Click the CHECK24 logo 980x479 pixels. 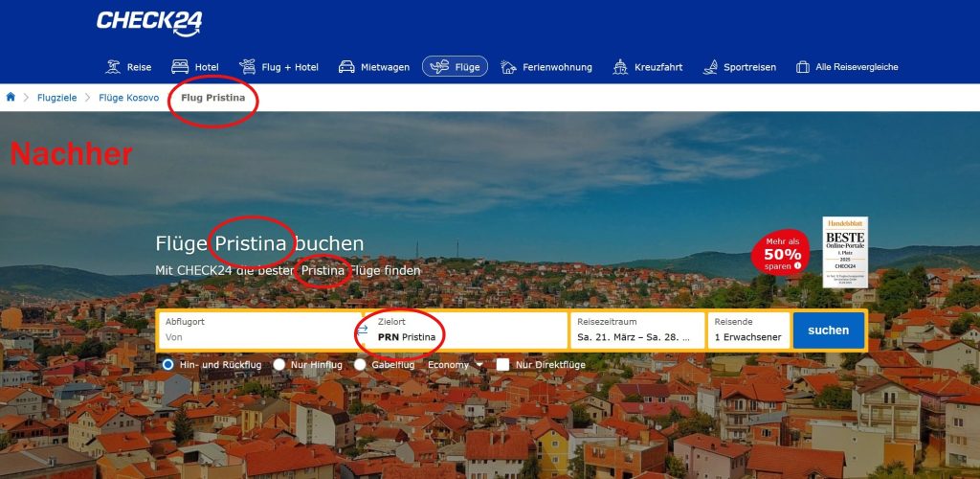[149, 23]
